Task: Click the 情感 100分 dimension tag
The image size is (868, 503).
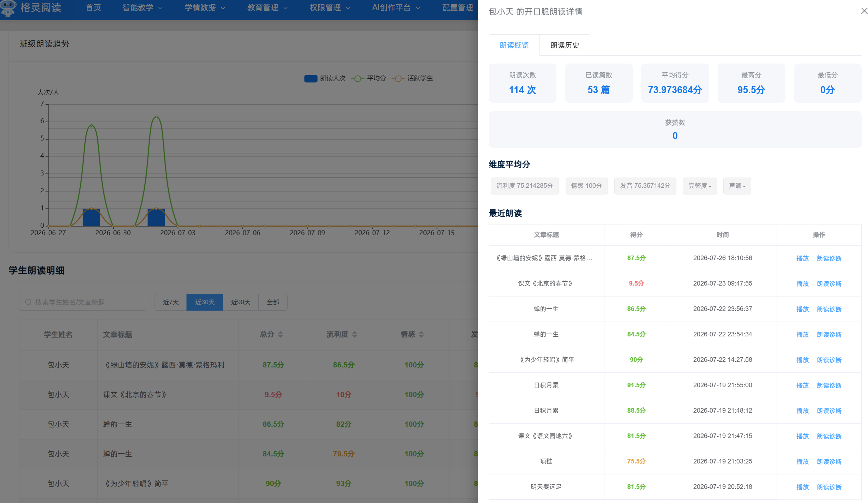Action: (586, 186)
